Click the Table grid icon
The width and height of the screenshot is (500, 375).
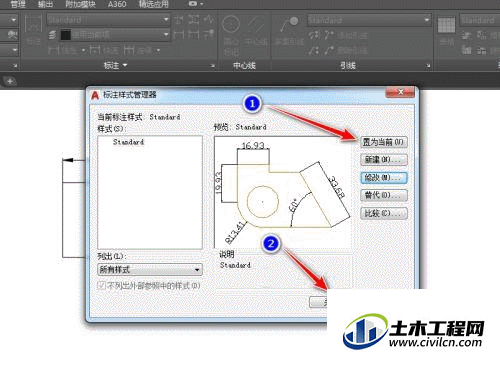pos(446,25)
